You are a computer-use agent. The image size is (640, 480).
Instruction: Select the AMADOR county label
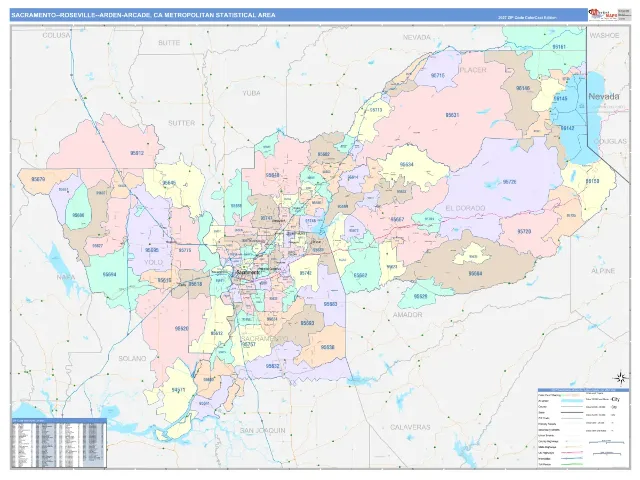[x=407, y=315]
